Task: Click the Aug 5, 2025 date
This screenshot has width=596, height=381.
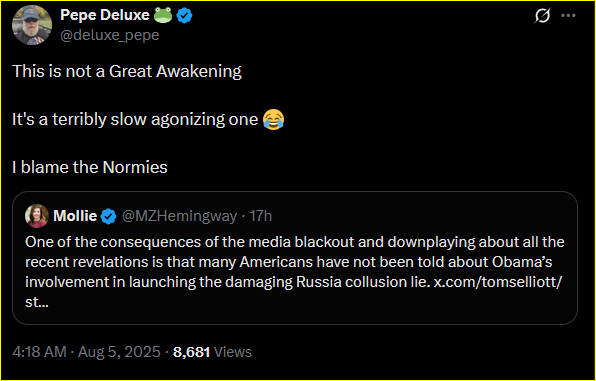Action: click(x=119, y=352)
